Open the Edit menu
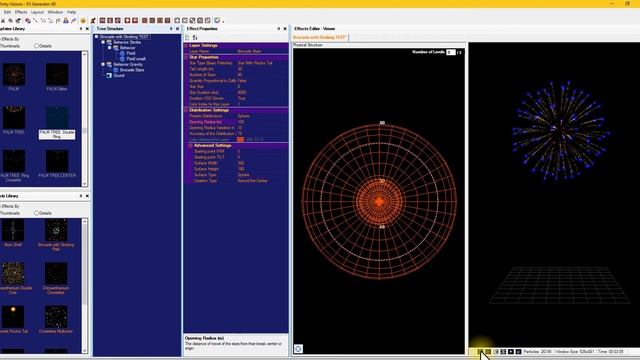This screenshot has width=640, height=360. coord(7,12)
